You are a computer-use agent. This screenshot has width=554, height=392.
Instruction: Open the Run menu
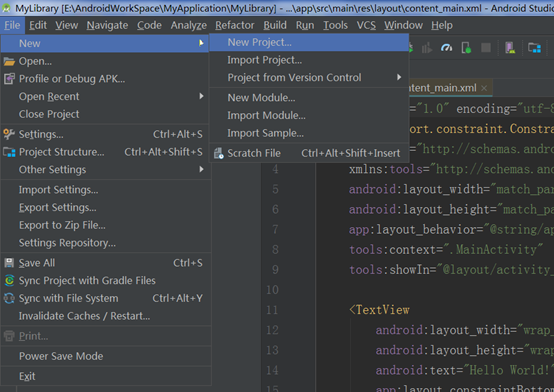pyautogui.click(x=305, y=25)
